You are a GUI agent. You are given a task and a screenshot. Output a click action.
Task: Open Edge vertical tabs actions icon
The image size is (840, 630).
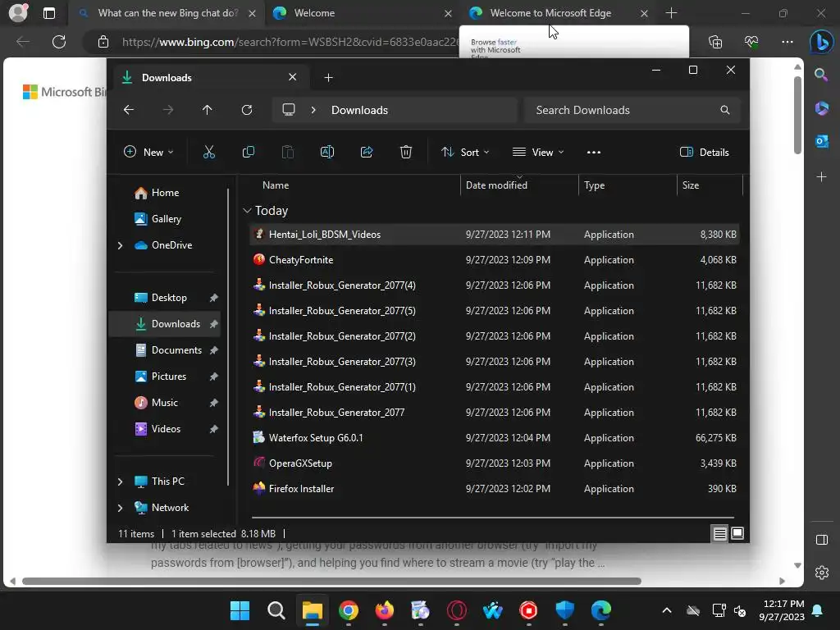(48, 13)
